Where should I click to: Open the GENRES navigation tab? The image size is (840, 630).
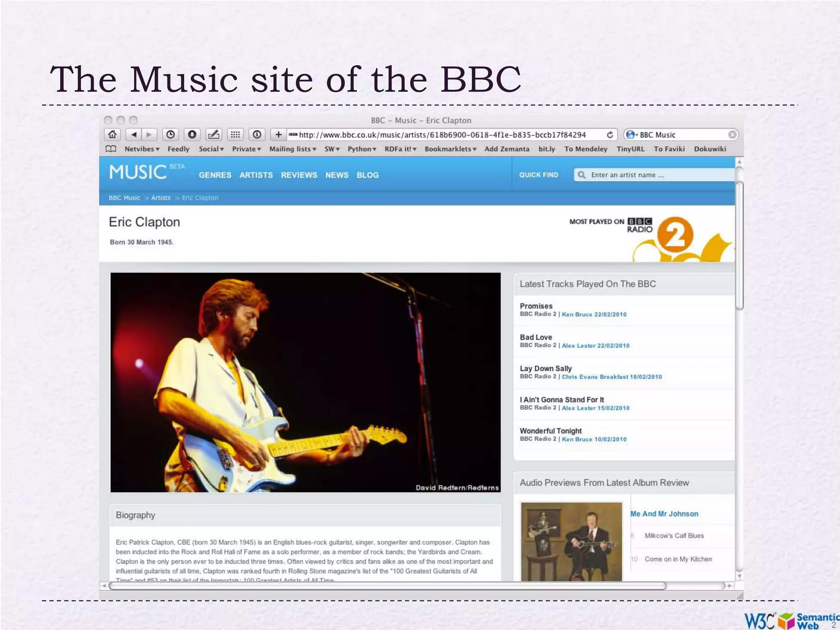[x=215, y=175]
